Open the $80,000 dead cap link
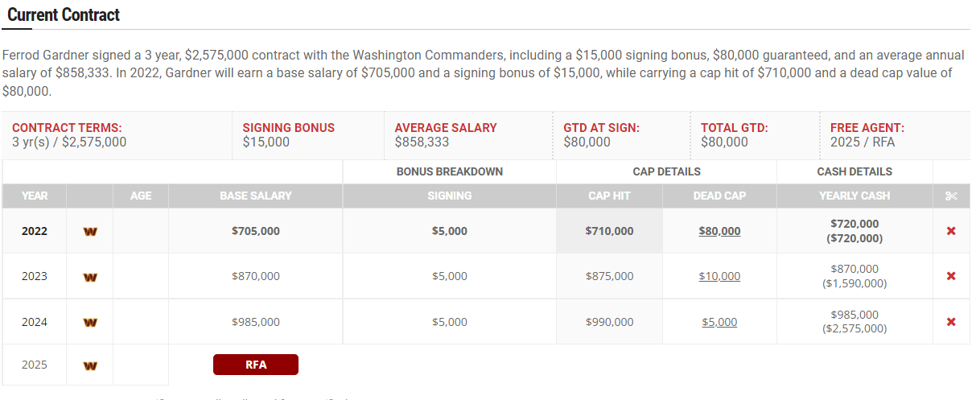The width and height of the screenshot is (980, 400). (719, 231)
